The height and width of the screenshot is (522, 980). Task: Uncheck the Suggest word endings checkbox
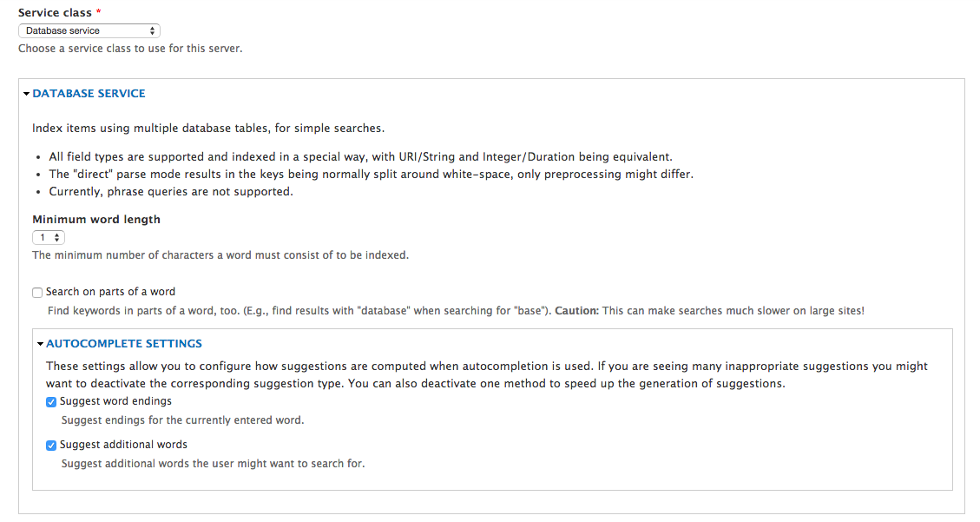(51, 402)
